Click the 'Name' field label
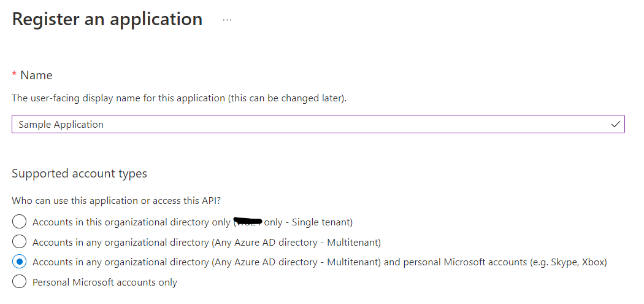This screenshot has height=304, width=644. point(36,75)
